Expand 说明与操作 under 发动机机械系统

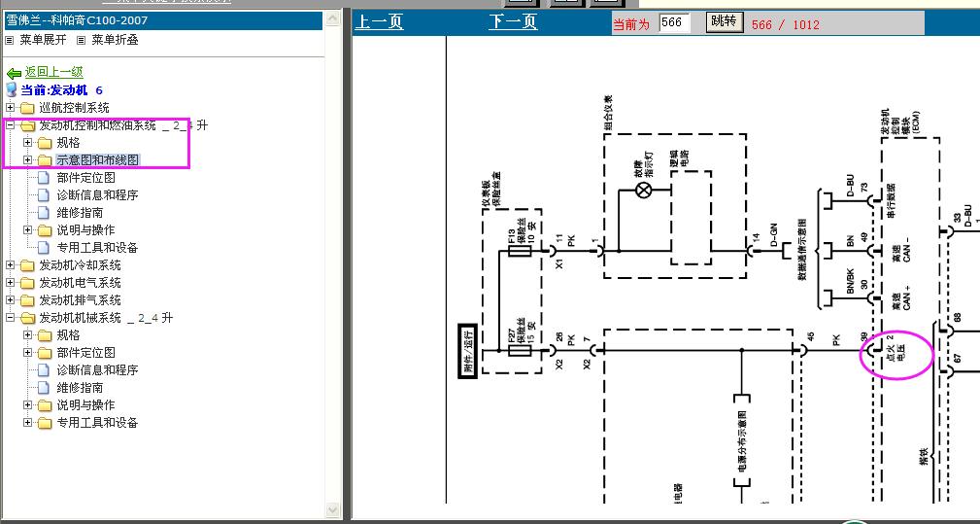pos(27,405)
